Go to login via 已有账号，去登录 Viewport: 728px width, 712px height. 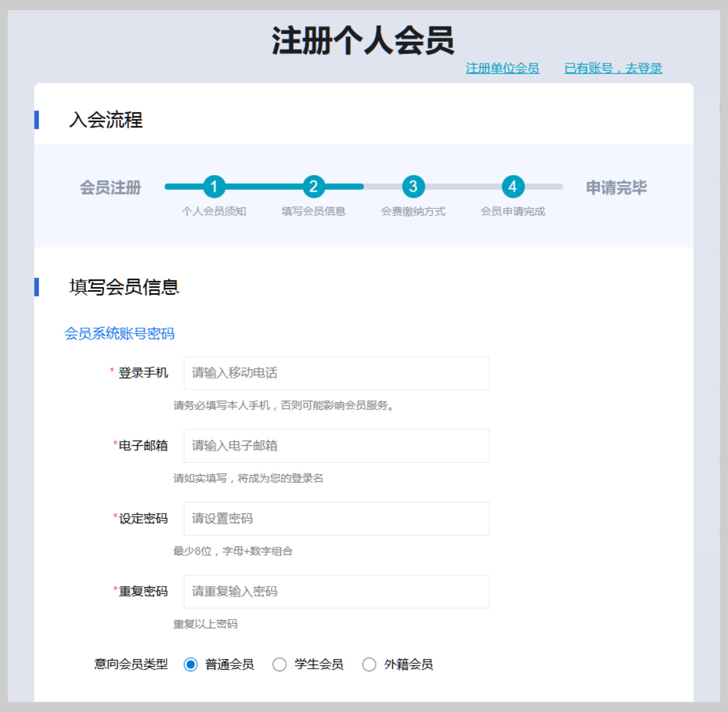(x=613, y=68)
